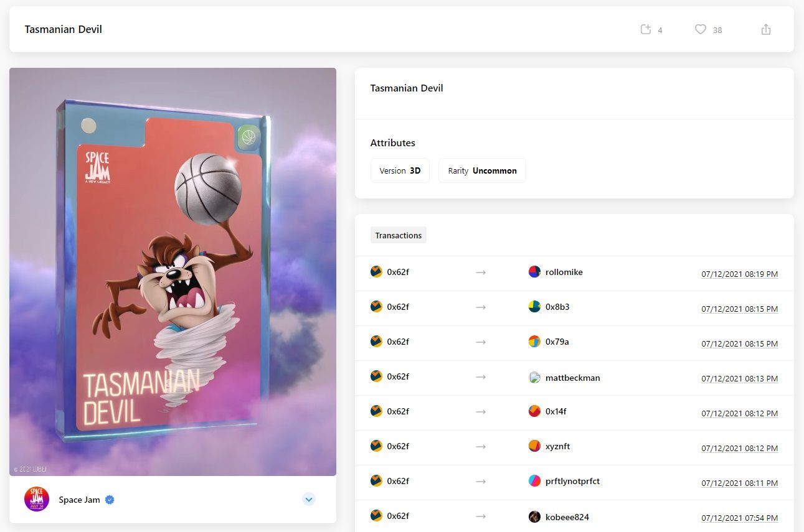Click kobeee824's avatar icon

pos(534,516)
